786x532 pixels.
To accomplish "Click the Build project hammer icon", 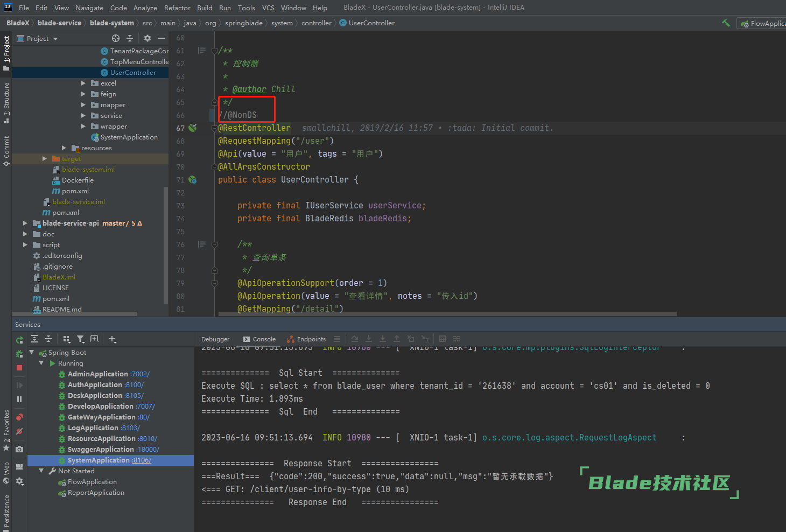I will (726, 23).
